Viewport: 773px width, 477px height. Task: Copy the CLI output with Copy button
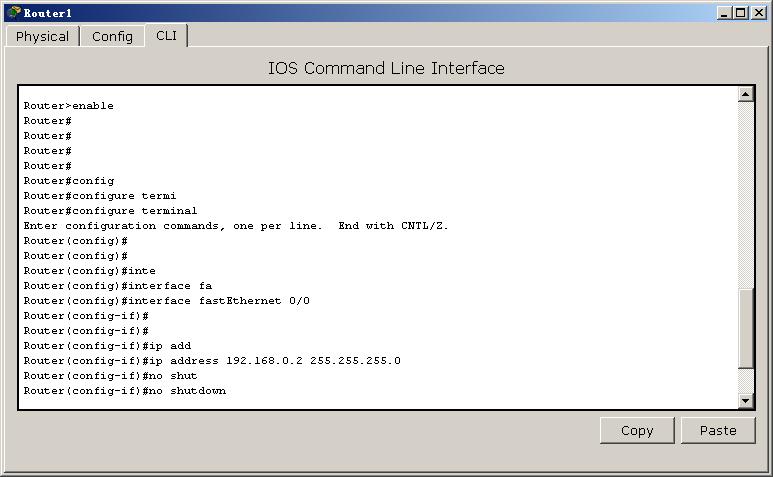637,431
